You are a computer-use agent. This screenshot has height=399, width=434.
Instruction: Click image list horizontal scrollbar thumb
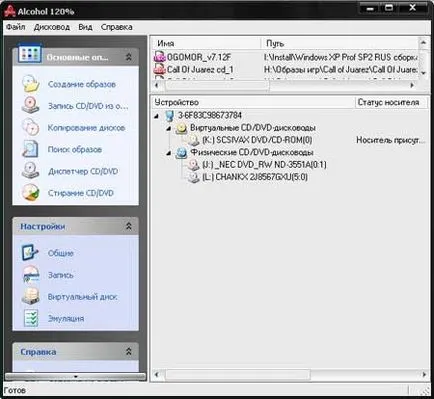pos(217,85)
